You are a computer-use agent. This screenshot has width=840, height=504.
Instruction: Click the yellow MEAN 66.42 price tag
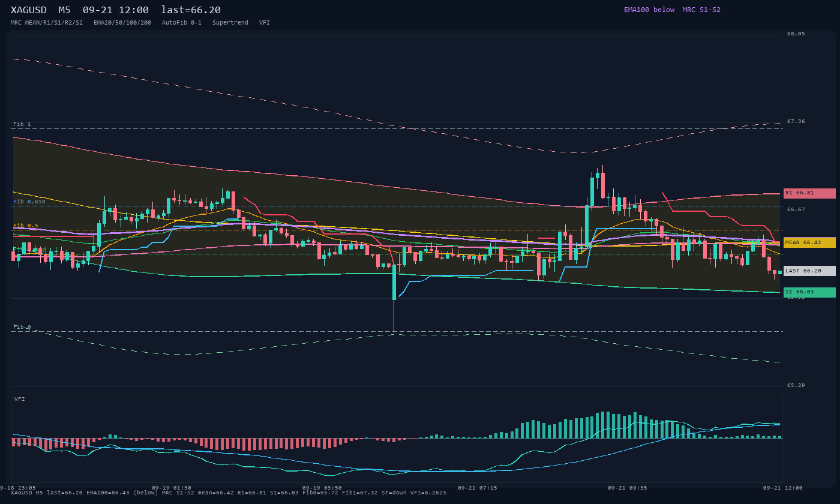click(x=809, y=242)
